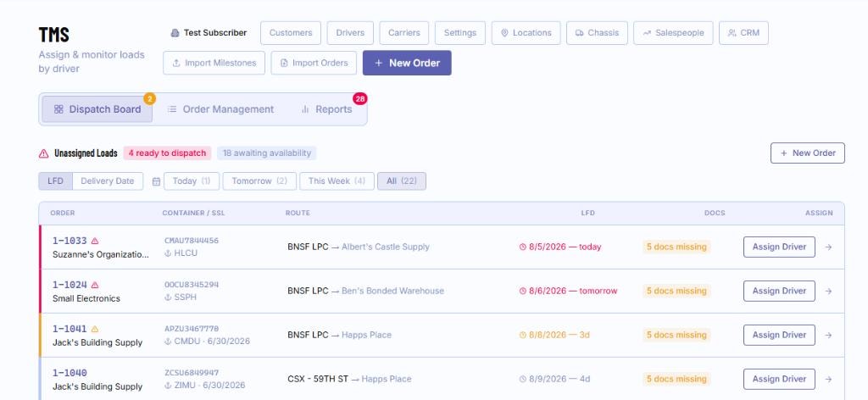Click container number CMAU7844456

click(192, 241)
